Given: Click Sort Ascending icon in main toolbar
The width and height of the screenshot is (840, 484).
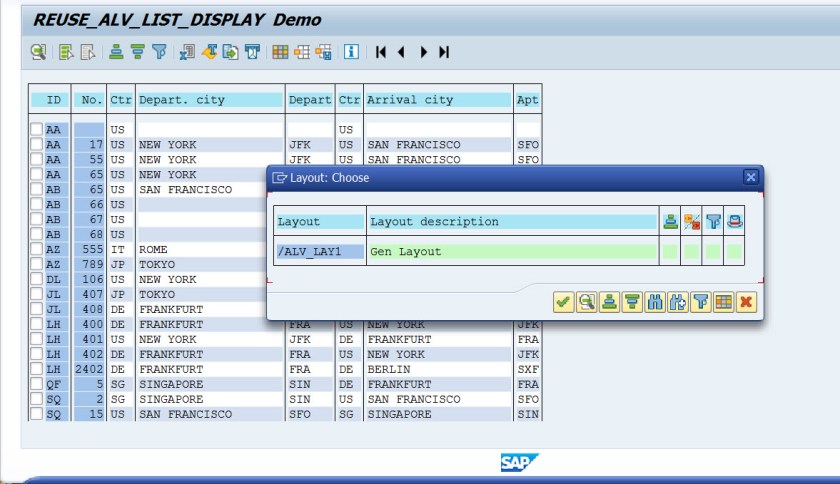Looking at the screenshot, I should click(x=116, y=52).
